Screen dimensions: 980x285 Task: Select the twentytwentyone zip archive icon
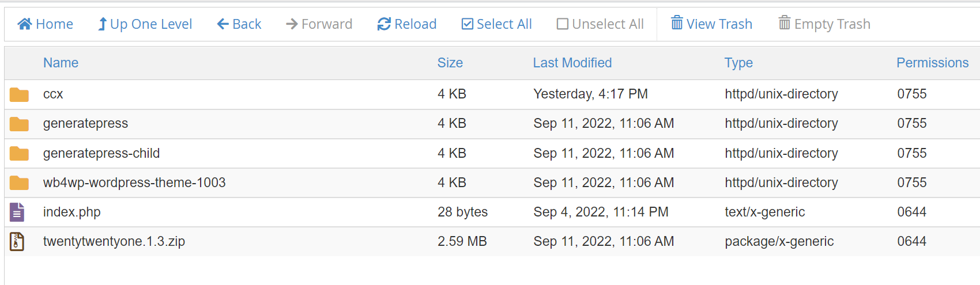[17, 241]
